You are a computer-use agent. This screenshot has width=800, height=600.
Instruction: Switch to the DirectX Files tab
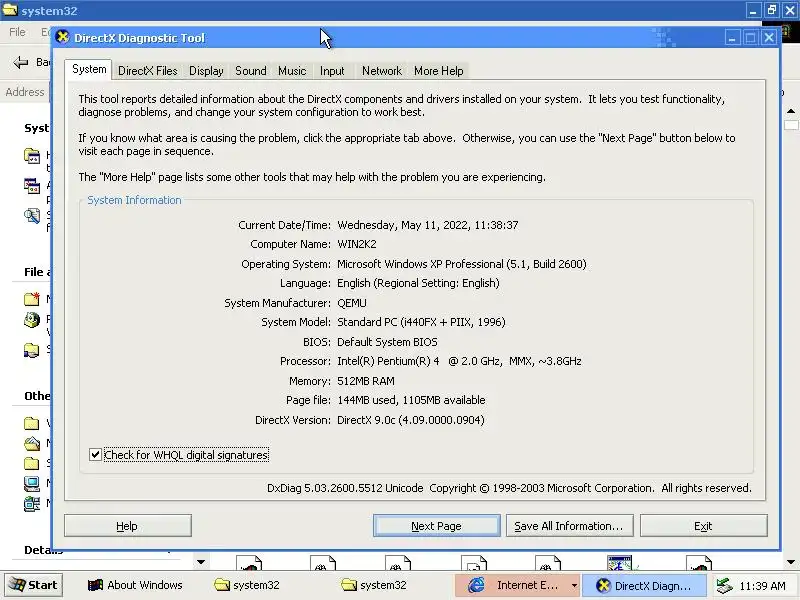tap(147, 71)
